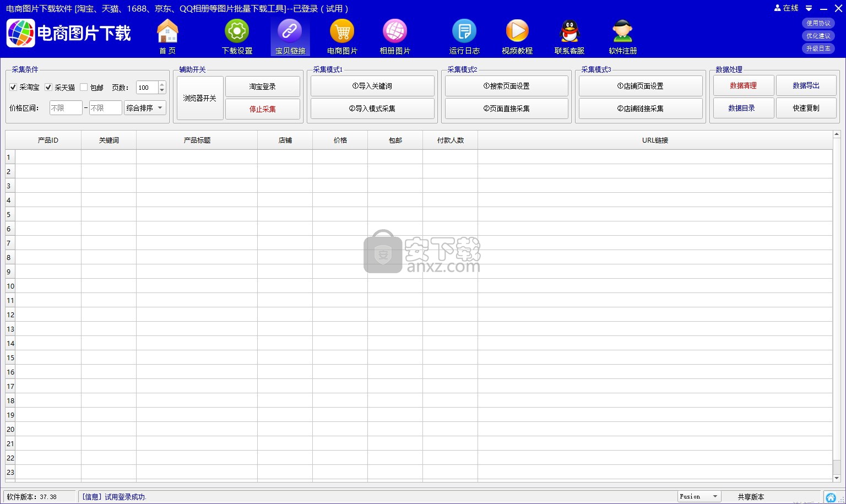Click the 在线 status user icon
846x504 pixels.
point(777,8)
